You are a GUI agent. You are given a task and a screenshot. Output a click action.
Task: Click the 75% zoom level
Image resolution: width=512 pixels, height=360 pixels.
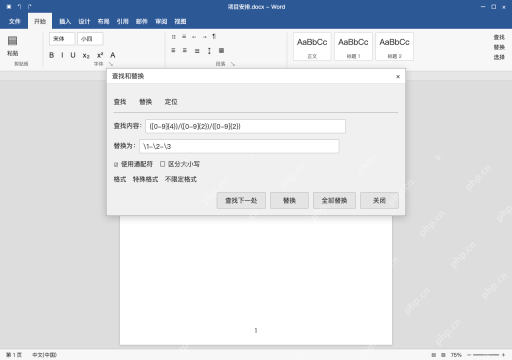(456, 355)
